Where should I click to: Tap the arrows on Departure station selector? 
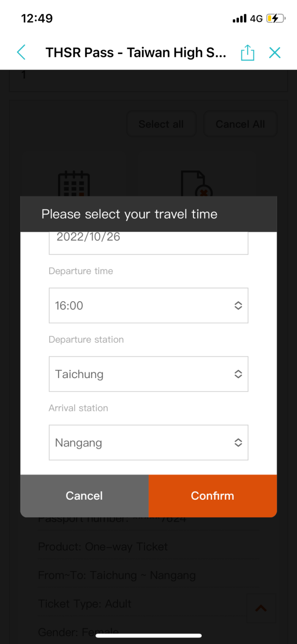[x=238, y=374]
